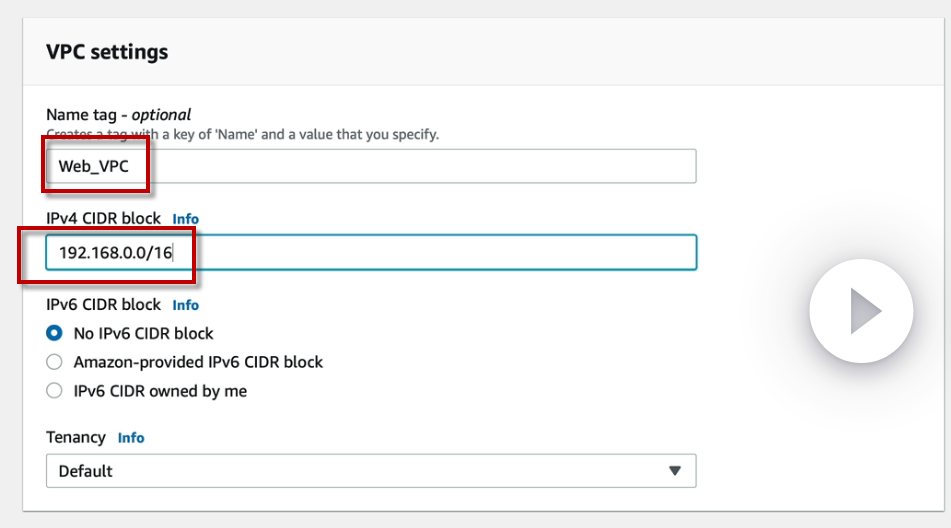Click the 'Tenancy' label text
The width and height of the screenshot is (951, 528).
coord(76,437)
